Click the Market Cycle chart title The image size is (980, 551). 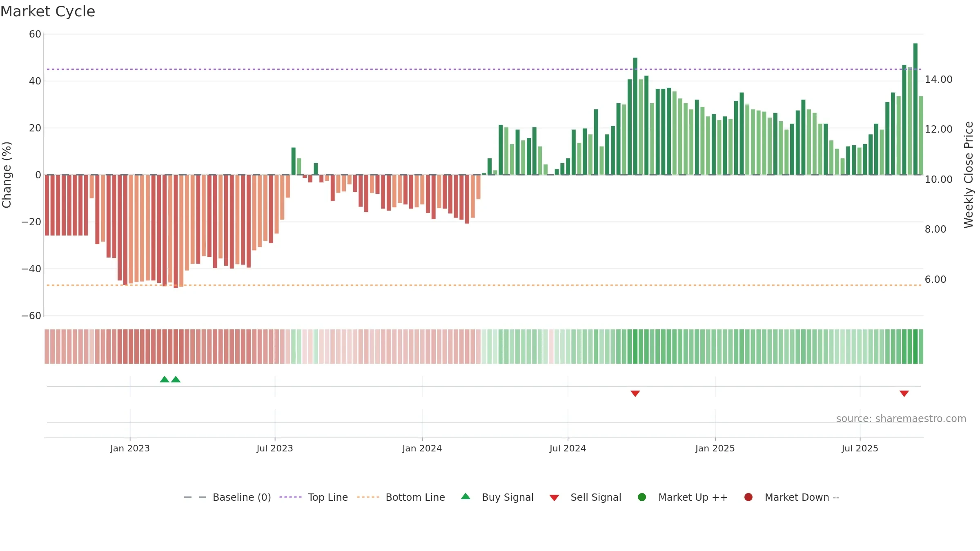click(x=48, y=11)
